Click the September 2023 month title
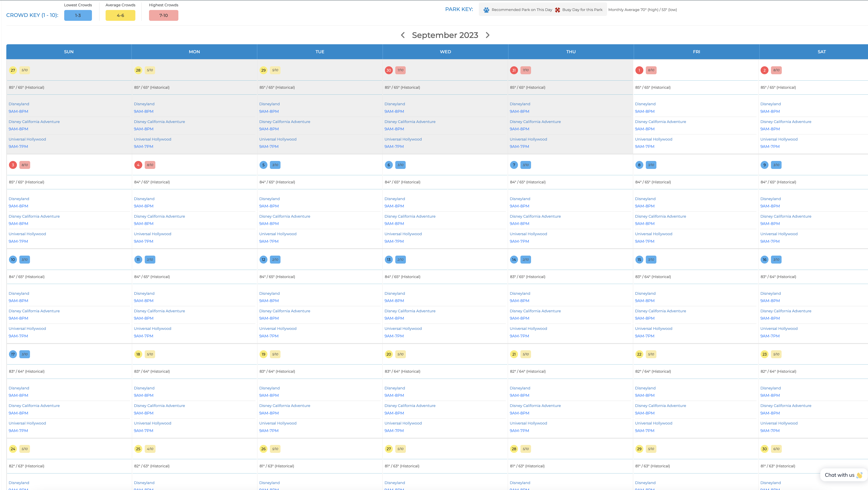This screenshot has height=490, width=868. pyautogui.click(x=445, y=35)
